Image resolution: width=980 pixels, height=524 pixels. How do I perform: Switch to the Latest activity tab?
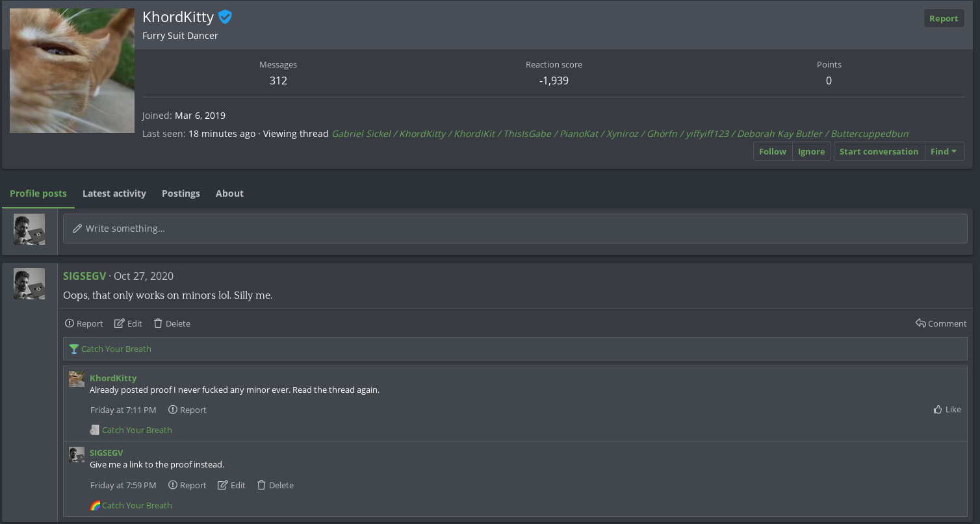(114, 193)
